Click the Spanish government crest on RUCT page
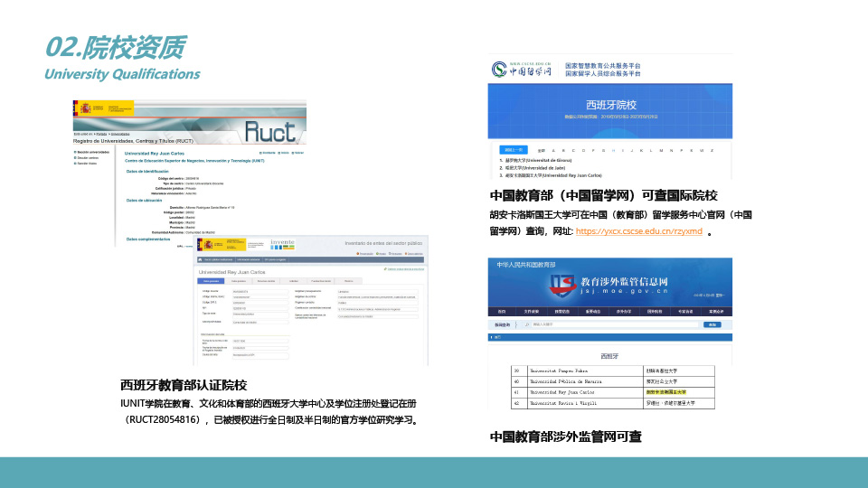The image size is (868, 488). point(88,108)
